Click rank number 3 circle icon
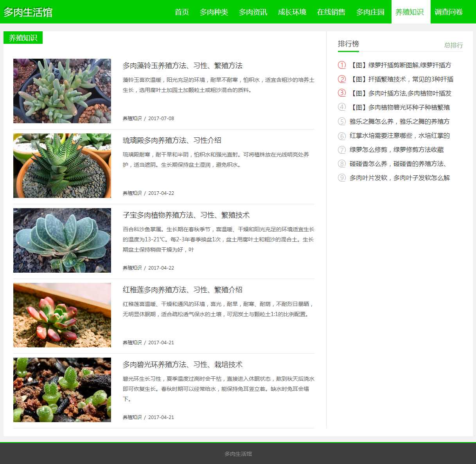Screen dimensions: 476x464 [342, 93]
